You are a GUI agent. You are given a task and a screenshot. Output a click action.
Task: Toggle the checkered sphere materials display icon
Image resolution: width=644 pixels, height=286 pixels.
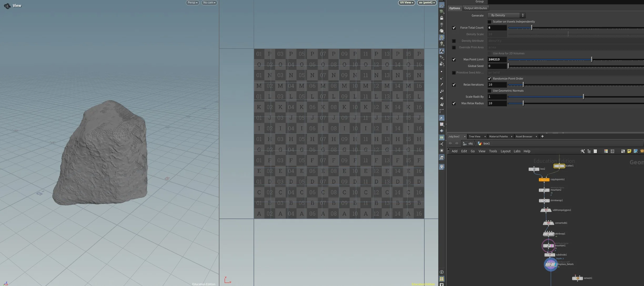[442, 51]
